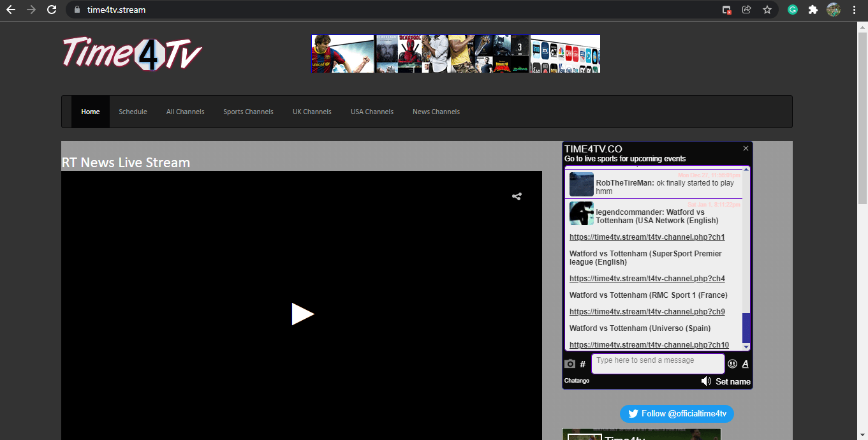This screenshot has height=440, width=868.
Task: Open the Schedule menu item
Action: click(x=133, y=112)
